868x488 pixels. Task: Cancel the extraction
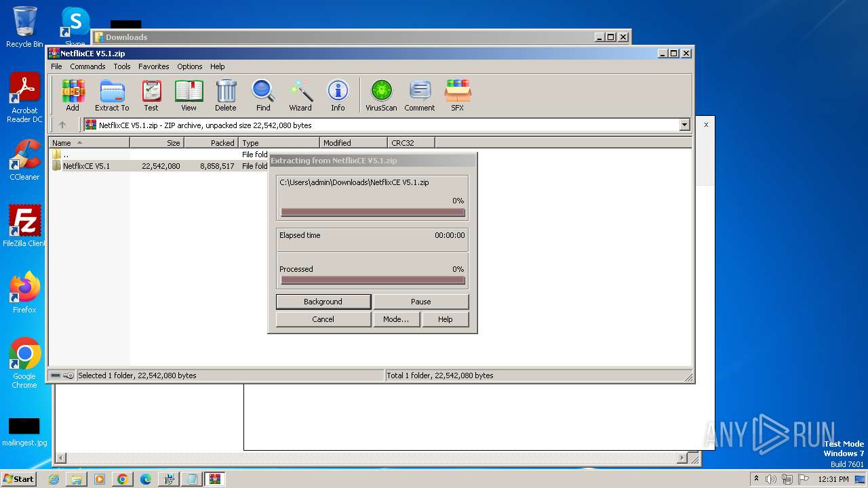tap(323, 319)
